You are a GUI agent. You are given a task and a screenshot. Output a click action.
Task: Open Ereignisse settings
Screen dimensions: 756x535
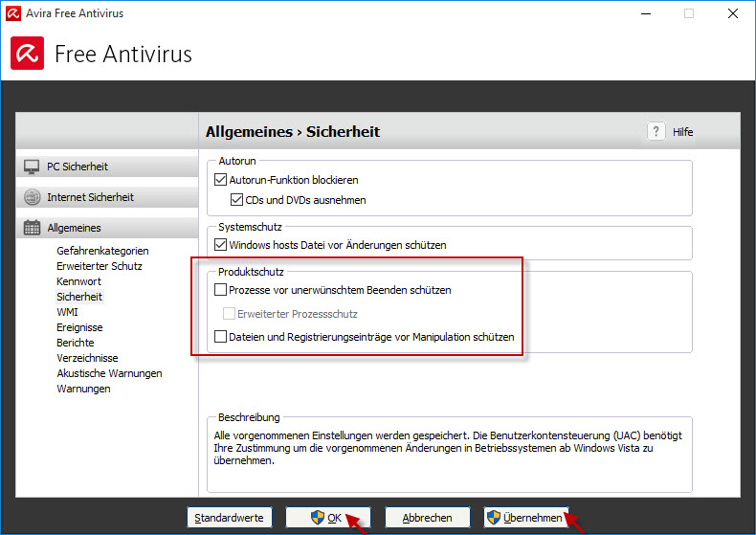click(79, 327)
